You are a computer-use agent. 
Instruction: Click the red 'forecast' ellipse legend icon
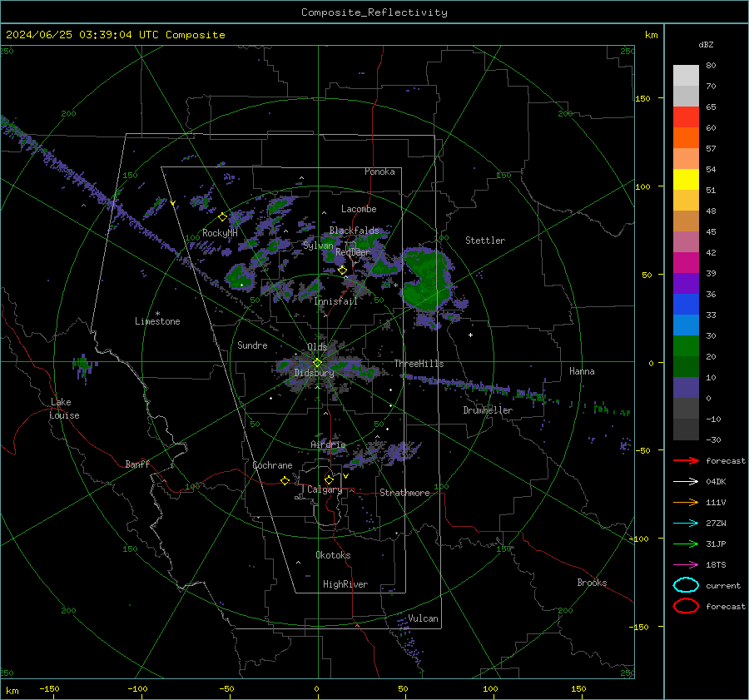[686, 606]
